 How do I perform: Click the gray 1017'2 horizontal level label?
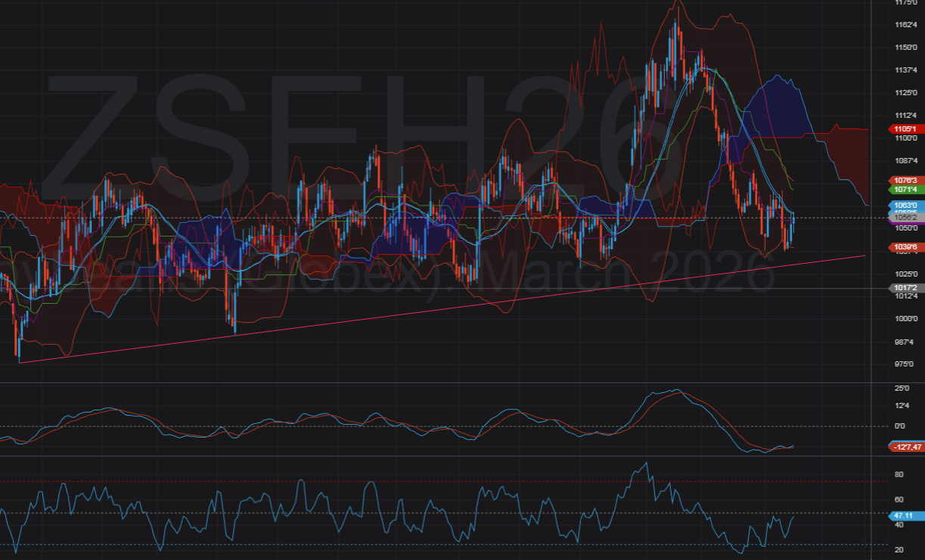click(905, 288)
